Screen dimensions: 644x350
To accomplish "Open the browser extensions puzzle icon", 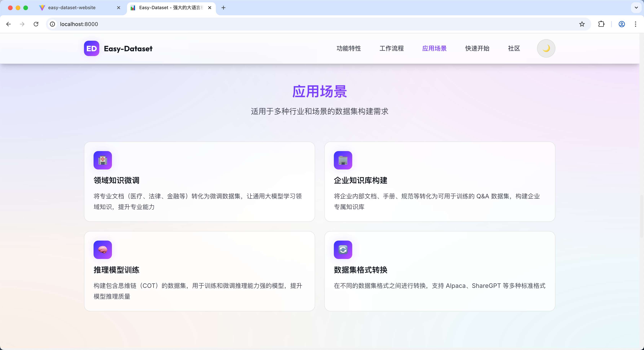I will 601,24.
